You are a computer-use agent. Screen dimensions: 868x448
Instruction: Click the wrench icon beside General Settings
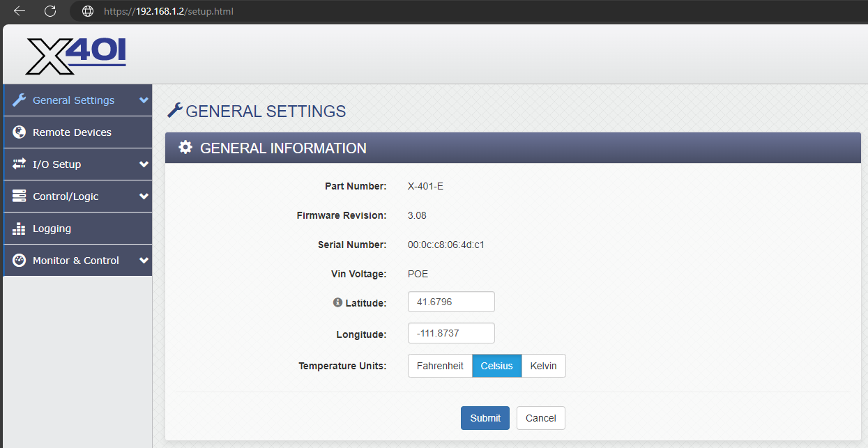tap(20, 100)
